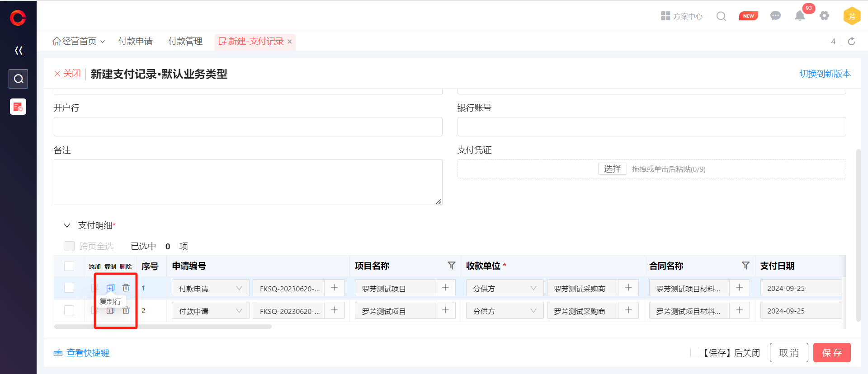Open the 分供方 dropdown in row 2
This screenshot has width=868, height=374.
click(x=505, y=311)
